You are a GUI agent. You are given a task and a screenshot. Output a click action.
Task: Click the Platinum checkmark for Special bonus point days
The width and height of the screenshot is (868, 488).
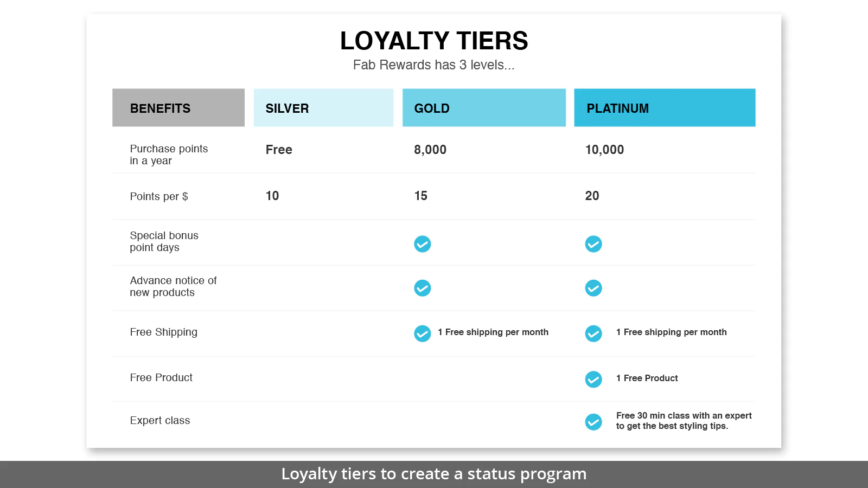coord(593,244)
